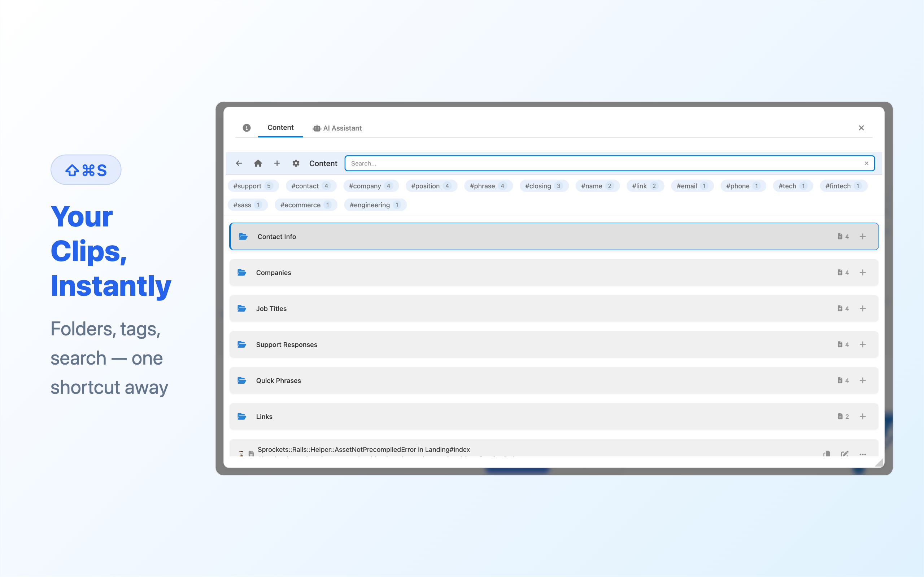Open more options for the Sprockets clip
Viewport: 924px width, 577px height.
point(863,454)
